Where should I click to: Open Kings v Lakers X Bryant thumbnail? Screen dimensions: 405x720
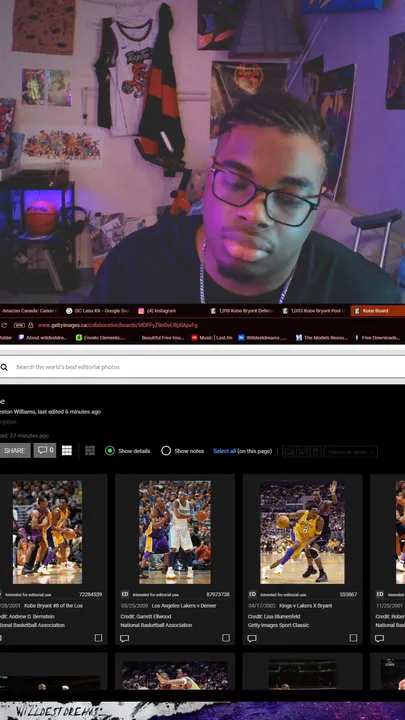[303, 532]
